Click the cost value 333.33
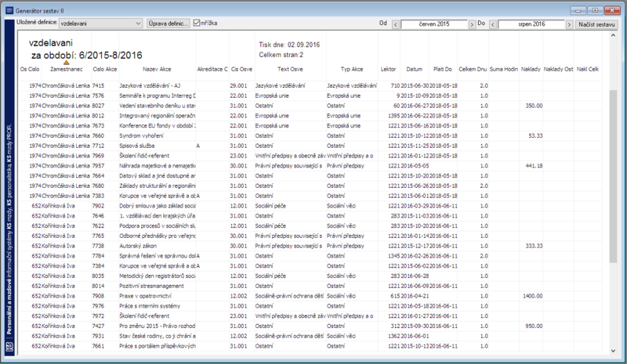Screen dimensions: 627x364 point(534,246)
